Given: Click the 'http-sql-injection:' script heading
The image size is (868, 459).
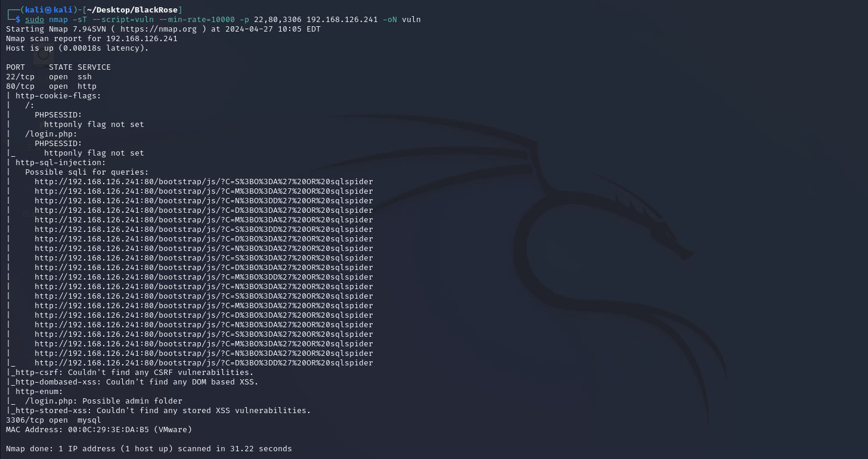Looking at the screenshot, I should [61, 162].
